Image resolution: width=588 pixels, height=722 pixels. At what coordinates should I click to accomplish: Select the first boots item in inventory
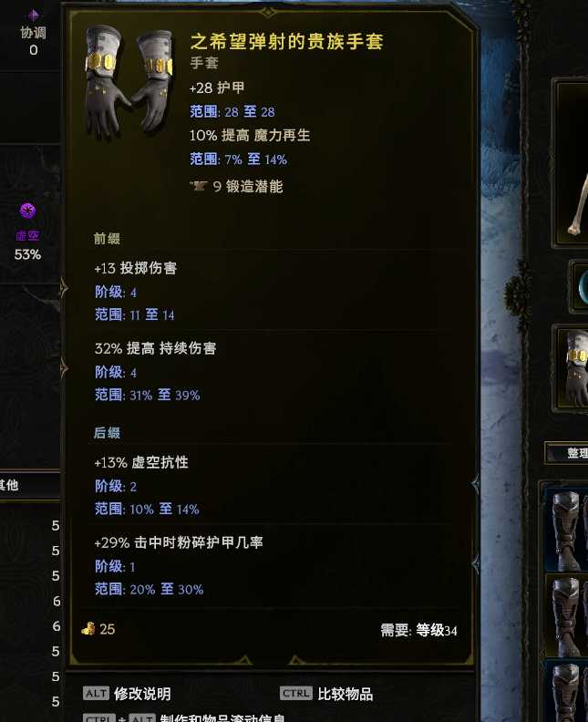(x=570, y=529)
